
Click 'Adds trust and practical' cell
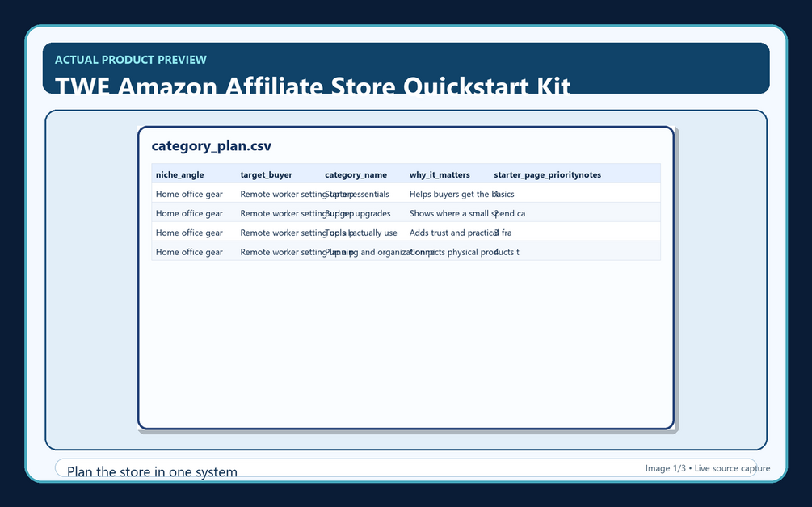tap(461, 233)
